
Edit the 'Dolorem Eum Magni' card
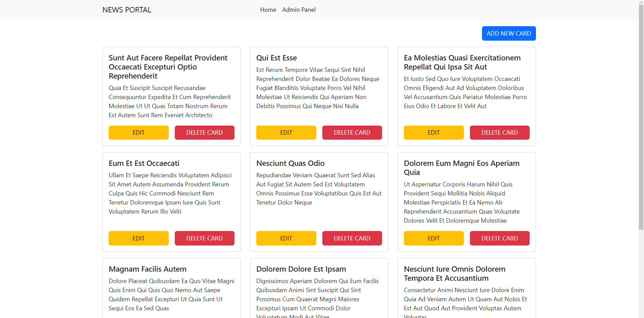[x=433, y=238]
